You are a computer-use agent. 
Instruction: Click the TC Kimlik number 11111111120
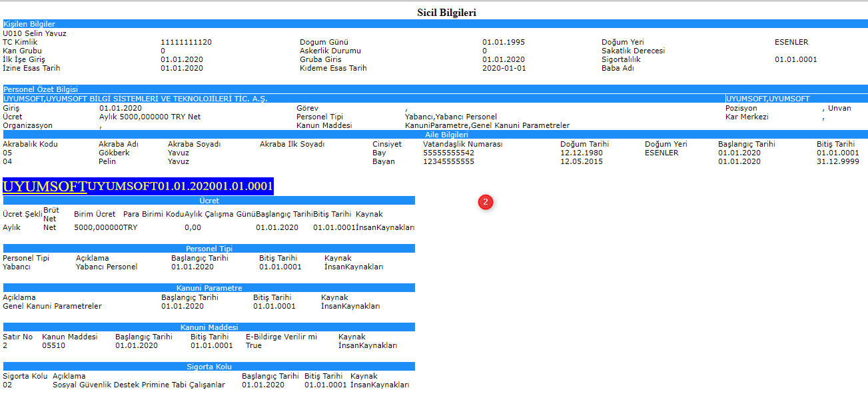click(186, 42)
